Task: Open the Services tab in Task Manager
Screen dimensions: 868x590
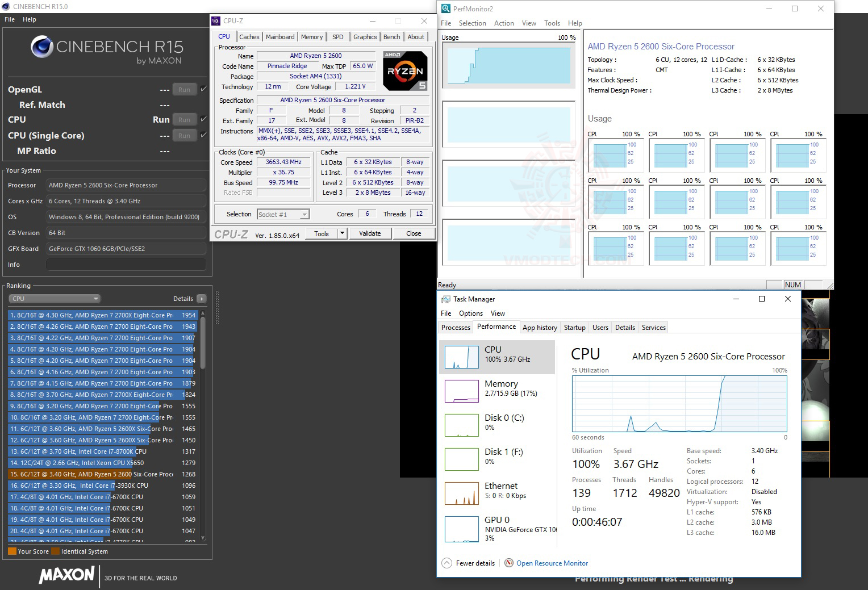Action: coord(653,328)
